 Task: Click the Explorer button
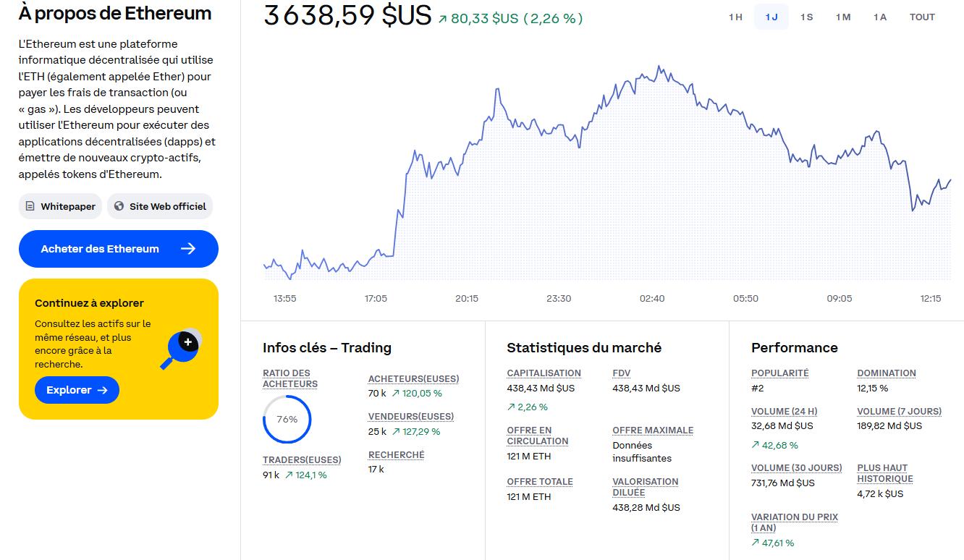point(77,390)
